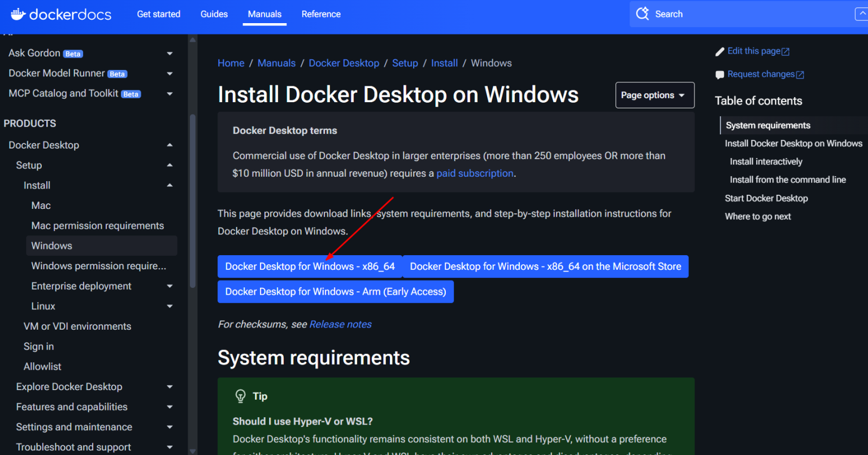Open the Manuals tab in top navigation
This screenshot has height=455, width=868.
264,14
